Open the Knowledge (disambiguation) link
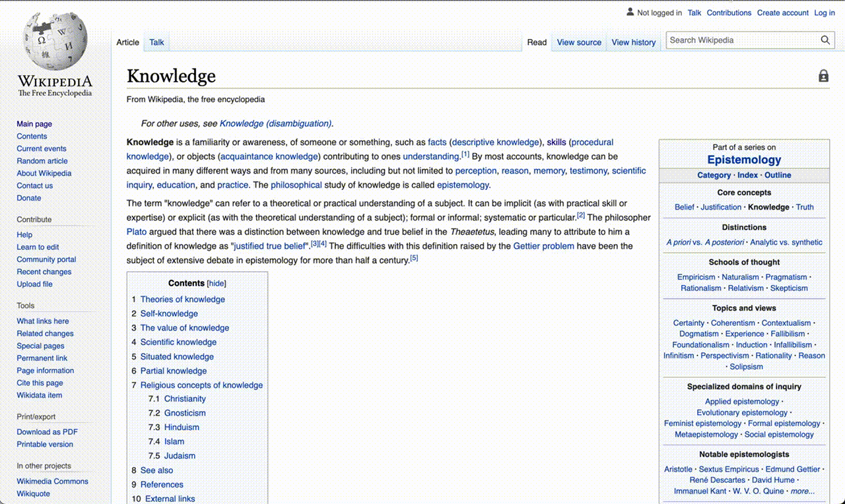 coord(275,123)
